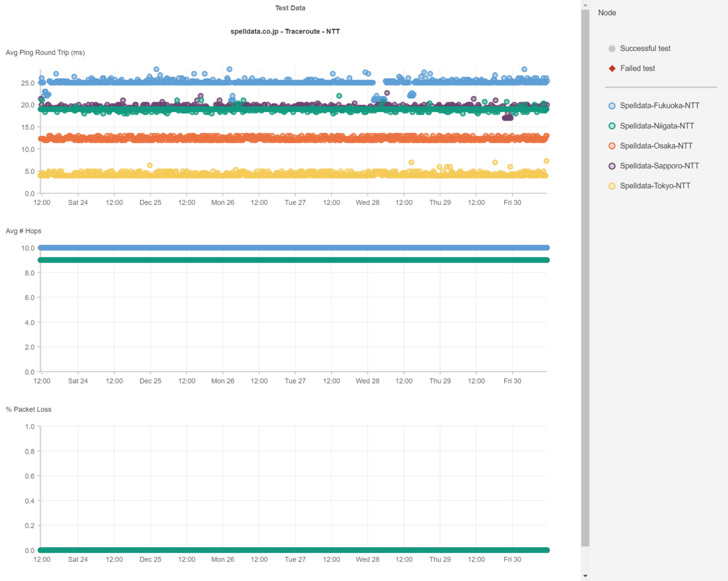
Task: Click the down arrow of the vertical scrollbar
Action: [x=585, y=576]
